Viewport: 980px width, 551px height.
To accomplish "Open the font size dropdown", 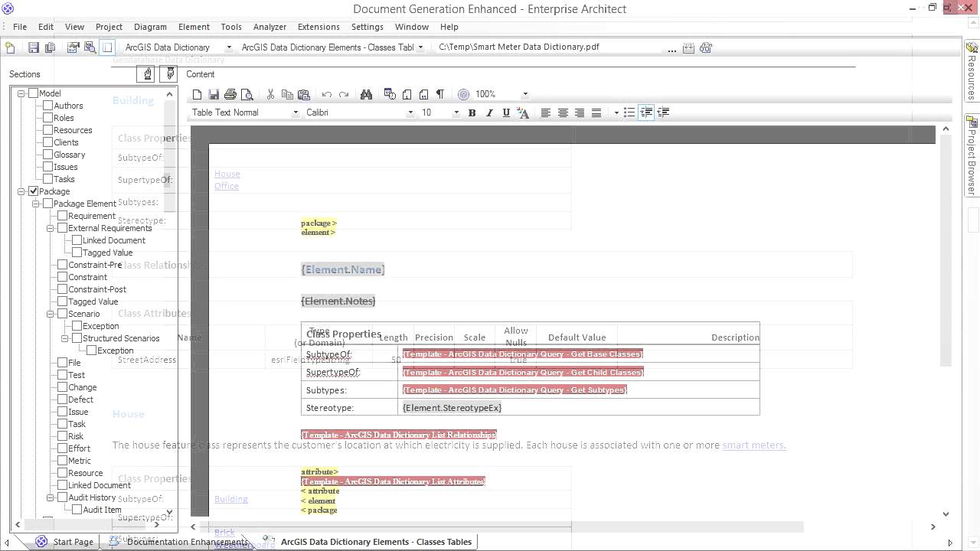I will tap(456, 112).
